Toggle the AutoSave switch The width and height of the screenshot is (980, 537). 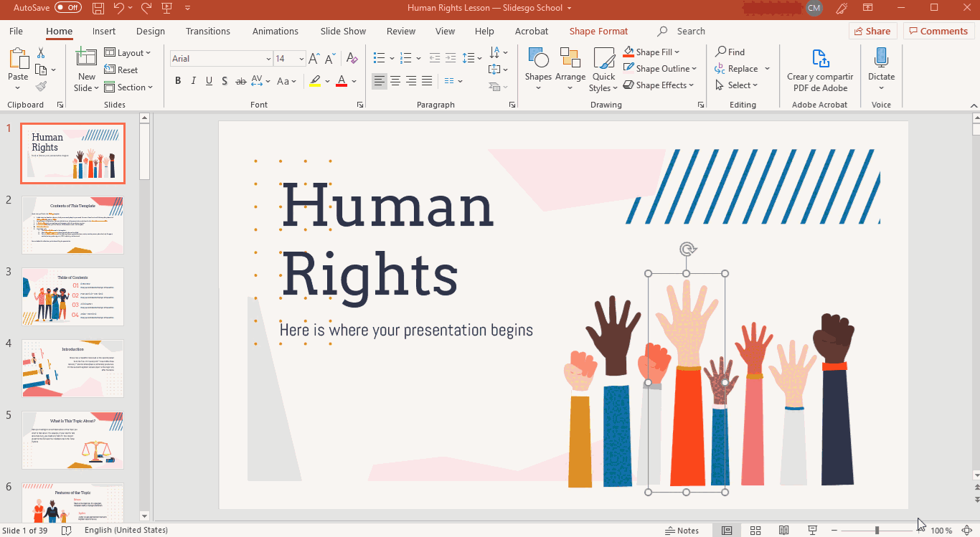tap(68, 8)
